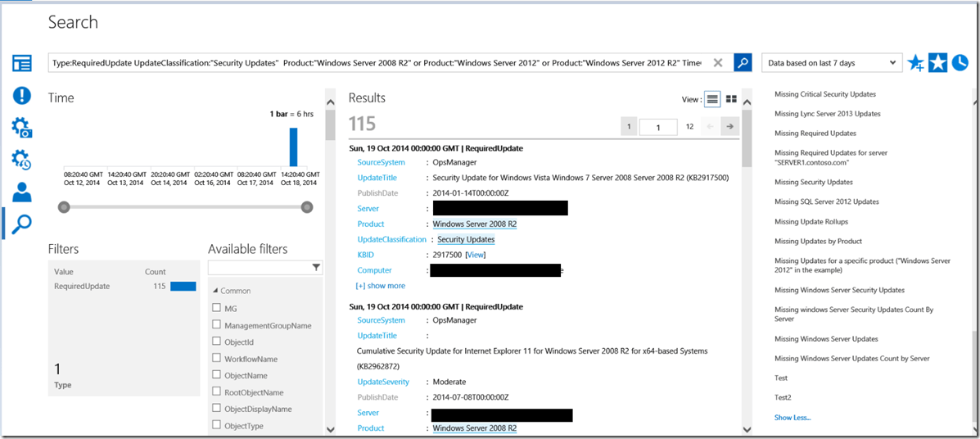Click the magnifier search button beside query
Image resolution: width=980 pixels, height=439 pixels.
[x=743, y=62]
